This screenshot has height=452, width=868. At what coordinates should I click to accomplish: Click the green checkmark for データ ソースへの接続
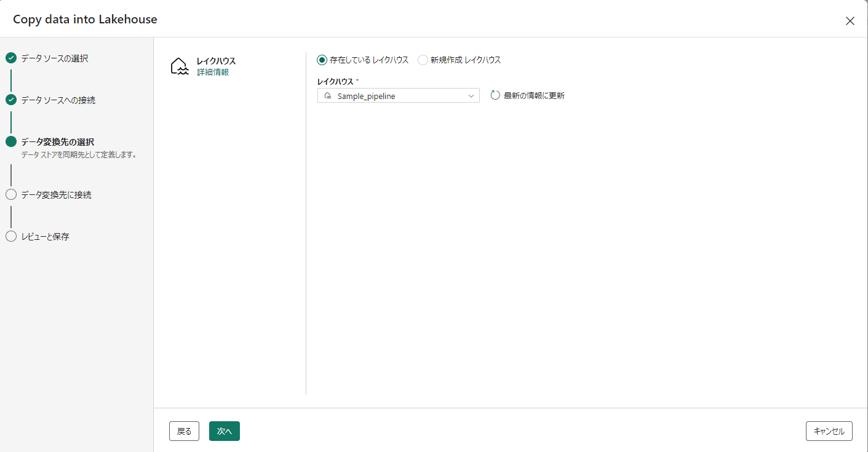(11, 100)
